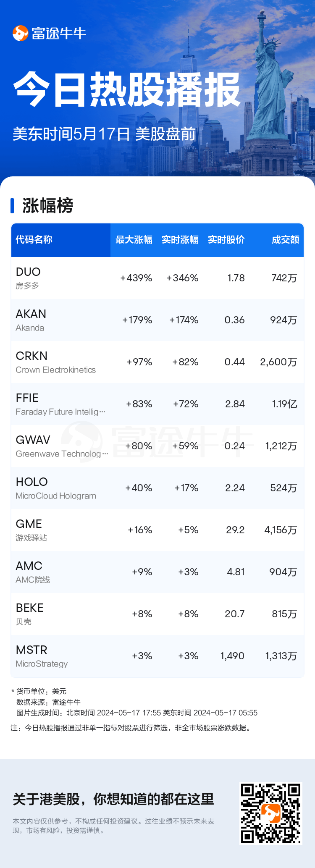Click the 实时涨幅 column header
Screen dimensions: 315x868
(x=180, y=240)
